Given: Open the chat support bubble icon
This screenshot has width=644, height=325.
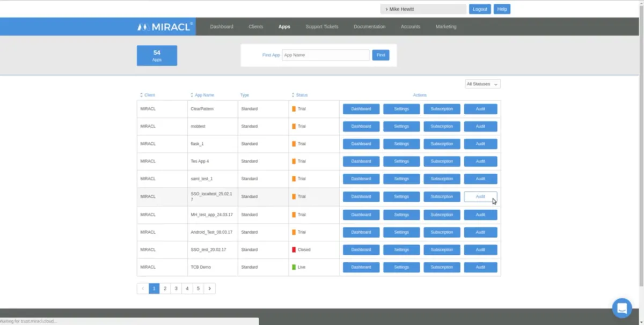Looking at the screenshot, I should [622, 308].
